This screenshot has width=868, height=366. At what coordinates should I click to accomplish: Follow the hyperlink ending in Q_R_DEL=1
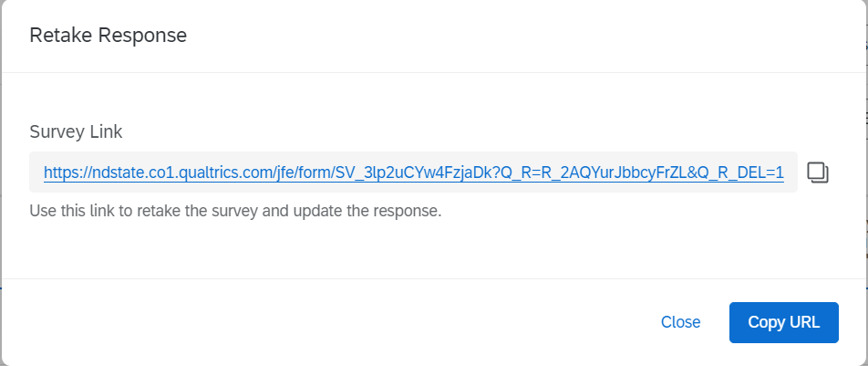click(414, 173)
